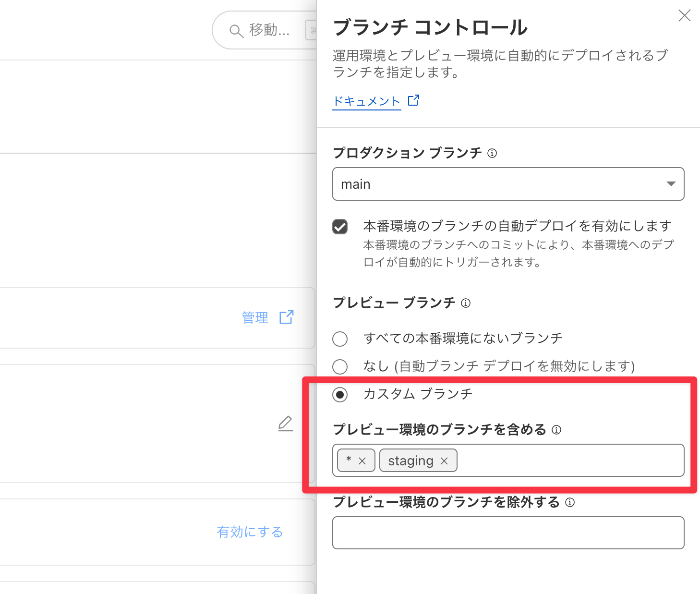Viewport: 700px width, 594px height.
Task: Open the ドキュメント link
Action: pyautogui.click(x=367, y=101)
